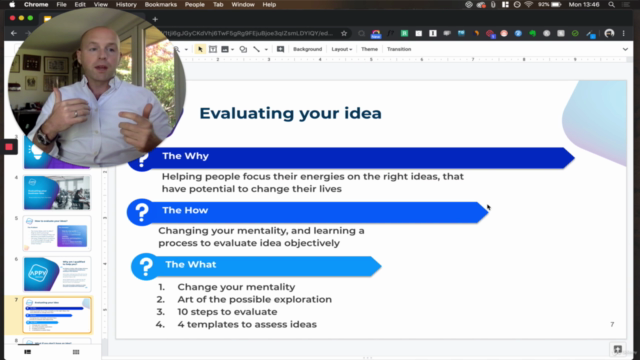Select the Line tool
Screen dimensions: 640x360
(256, 49)
